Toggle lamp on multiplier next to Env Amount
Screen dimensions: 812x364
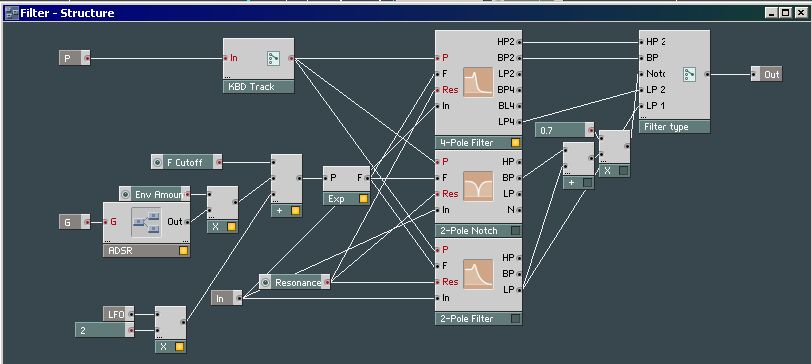[231, 226]
